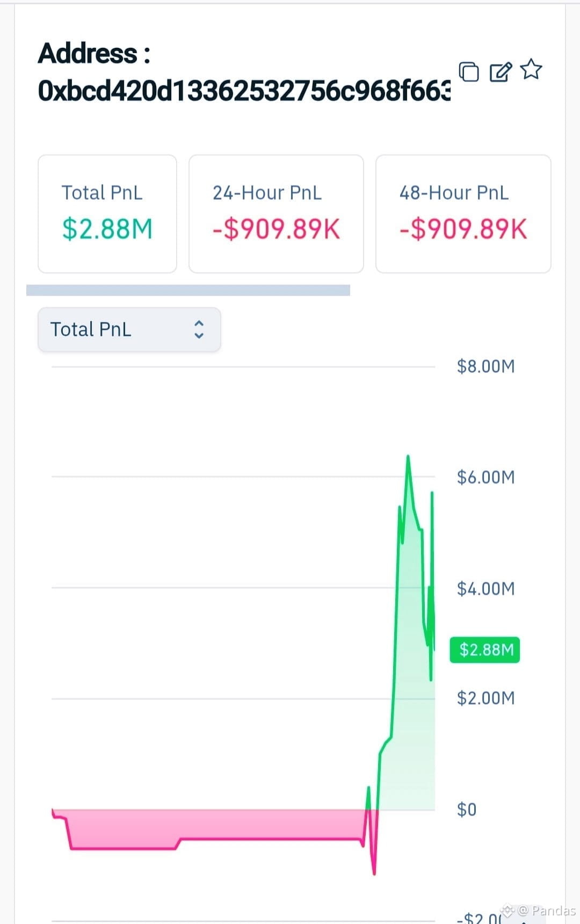
Task: Select the 24-Hour PnL stat card
Action: [x=276, y=214]
